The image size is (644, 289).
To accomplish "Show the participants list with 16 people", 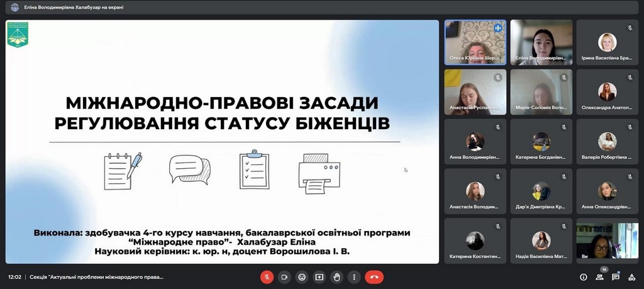I will click(601, 276).
